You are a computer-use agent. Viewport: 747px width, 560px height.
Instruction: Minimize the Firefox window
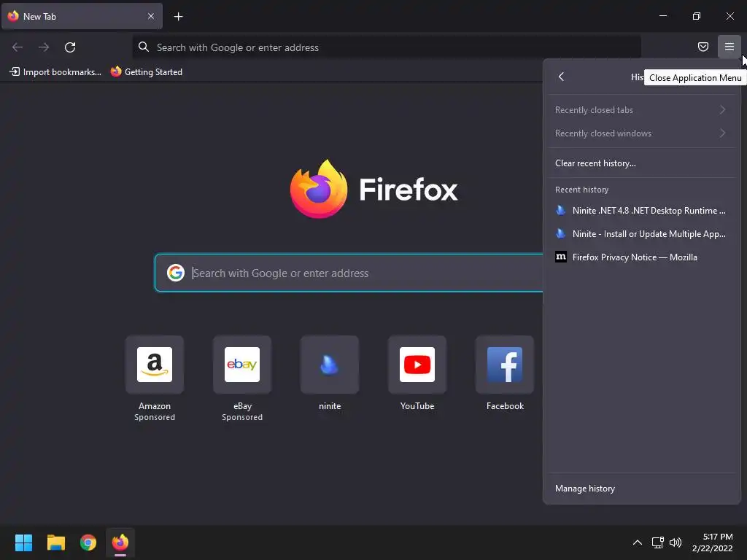[662, 16]
